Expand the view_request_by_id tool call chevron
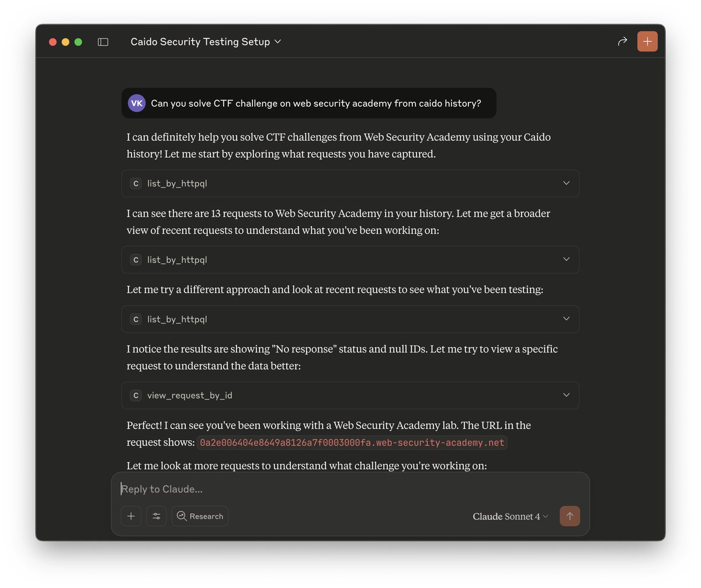The width and height of the screenshot is (701, 588). click(x=566, y=395)
